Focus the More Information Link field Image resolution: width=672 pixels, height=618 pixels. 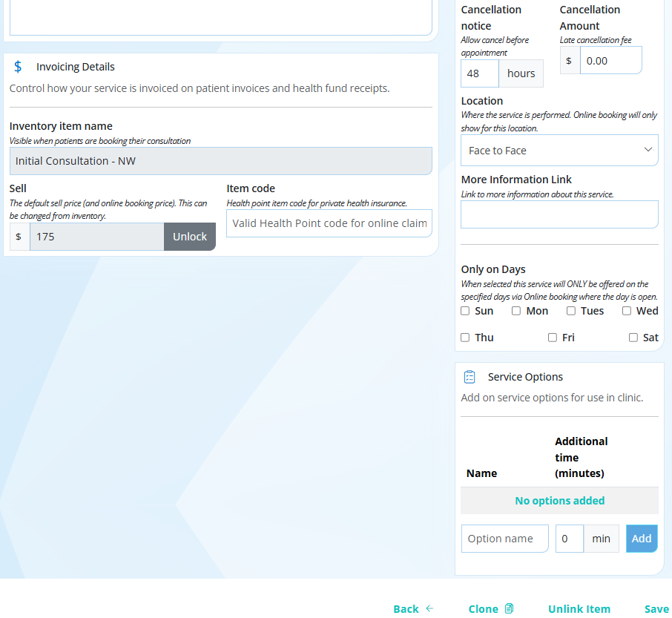[x=559, y=214]
